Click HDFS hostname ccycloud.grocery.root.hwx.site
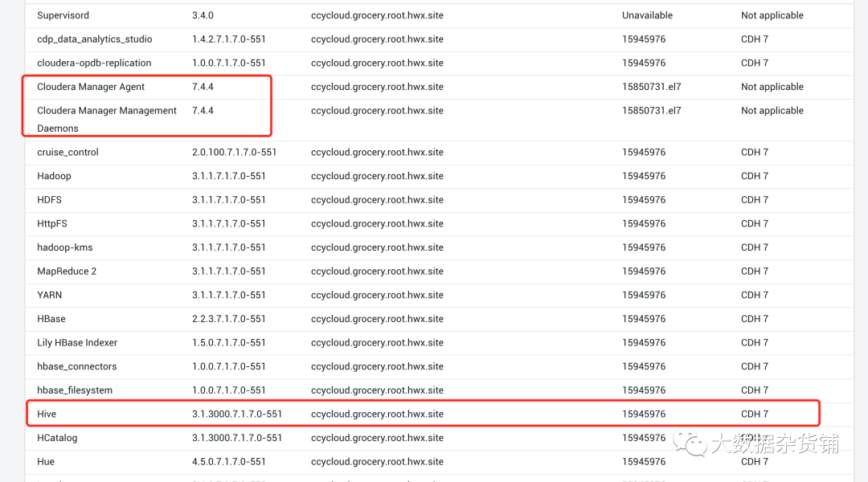 pos(377,200)
